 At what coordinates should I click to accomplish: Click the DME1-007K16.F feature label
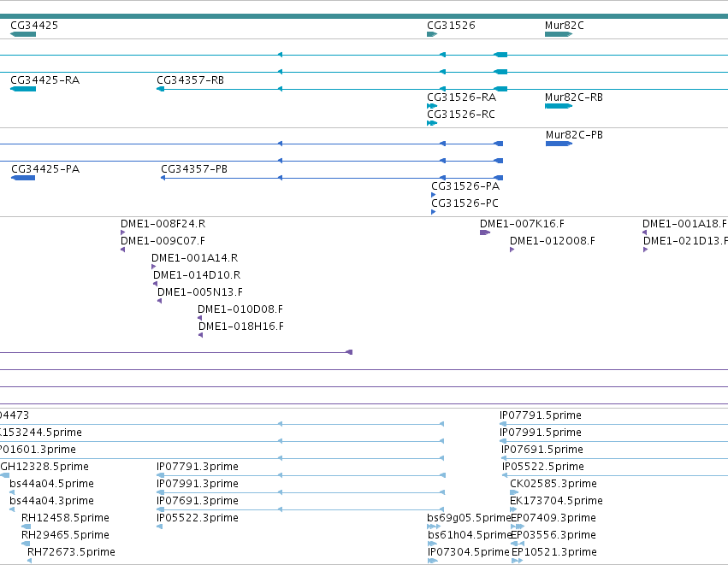[523, 224]
